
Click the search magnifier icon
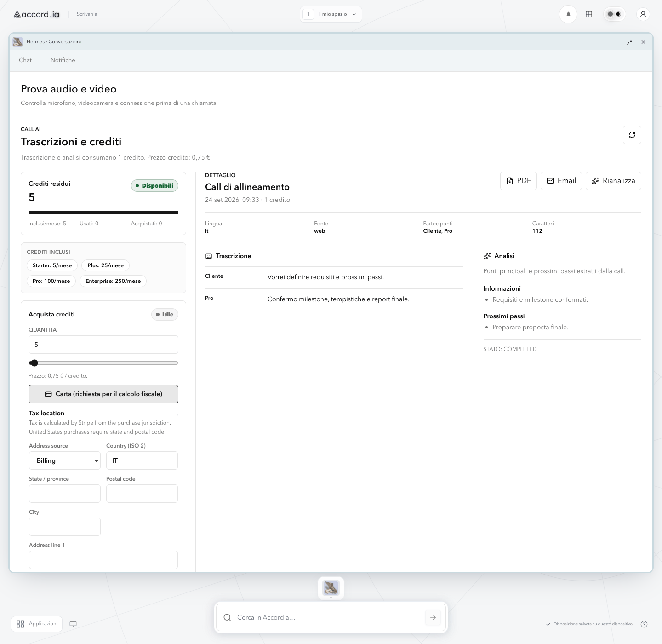tap(227, 617)
